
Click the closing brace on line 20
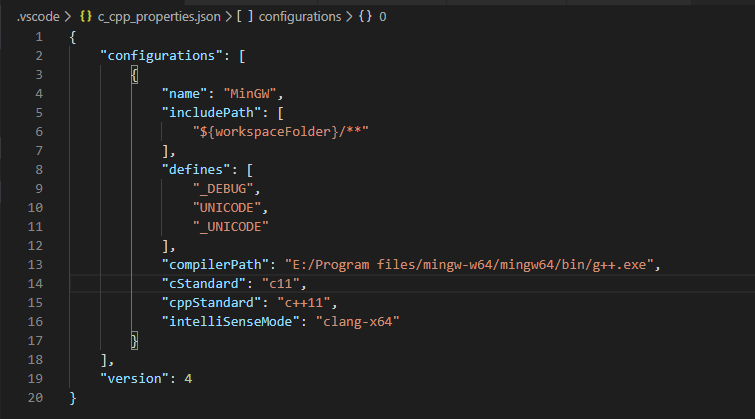[x=73, y=398]
